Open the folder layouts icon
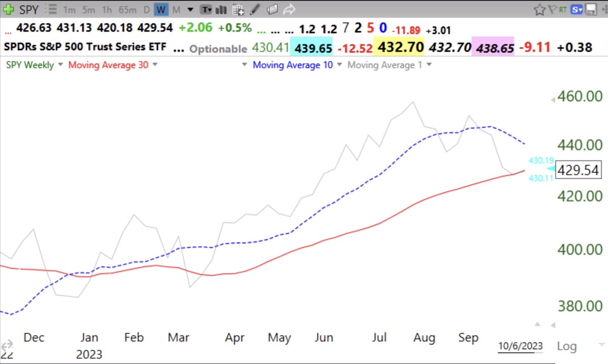 (272, 9)
